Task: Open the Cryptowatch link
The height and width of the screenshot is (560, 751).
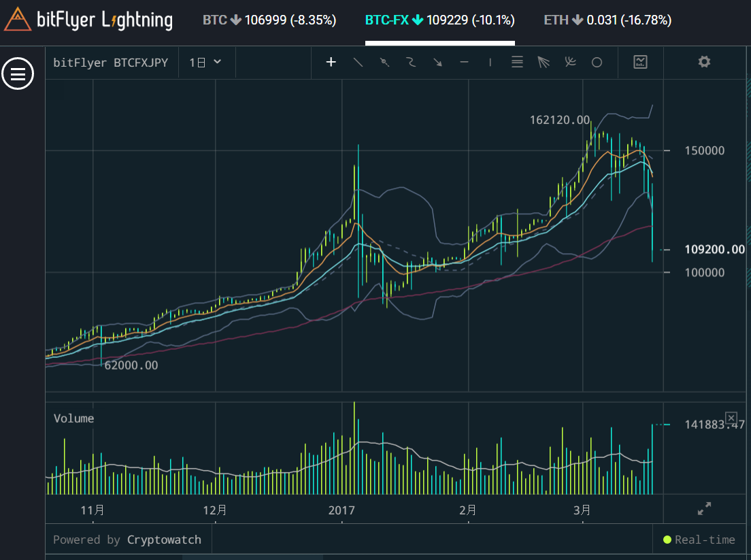Action: (x=164, y=539)
